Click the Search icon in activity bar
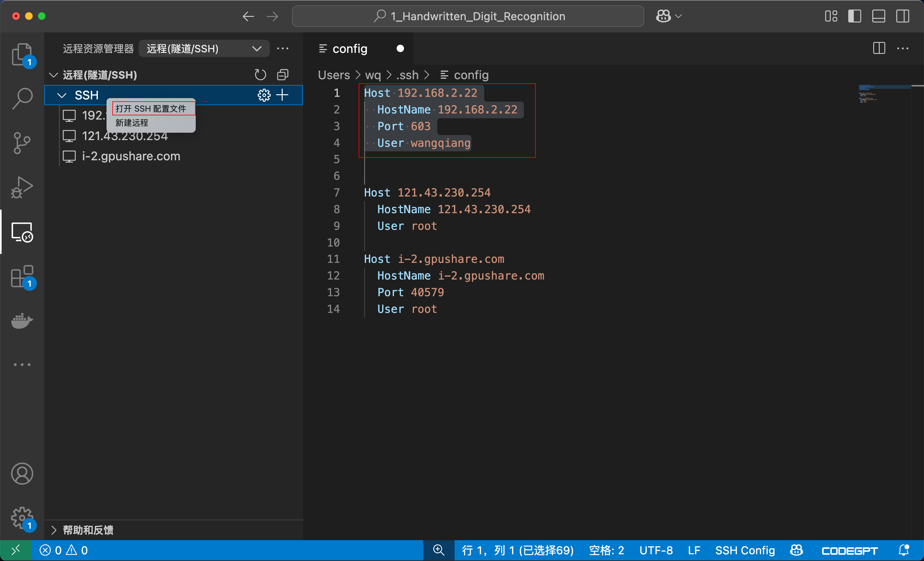The height and width of the screenshot is (561, 924). pyautogui.click(x=22, y=98)
